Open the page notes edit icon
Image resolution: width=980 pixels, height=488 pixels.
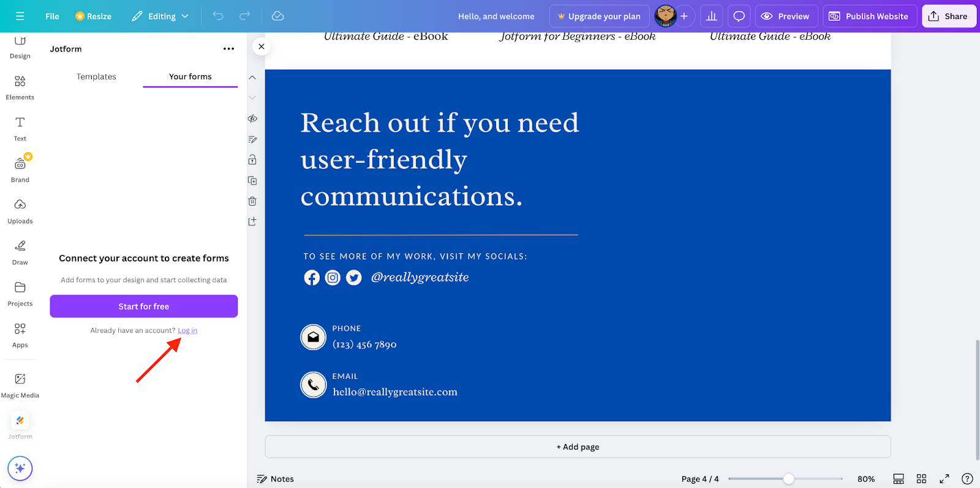[252, 140]
